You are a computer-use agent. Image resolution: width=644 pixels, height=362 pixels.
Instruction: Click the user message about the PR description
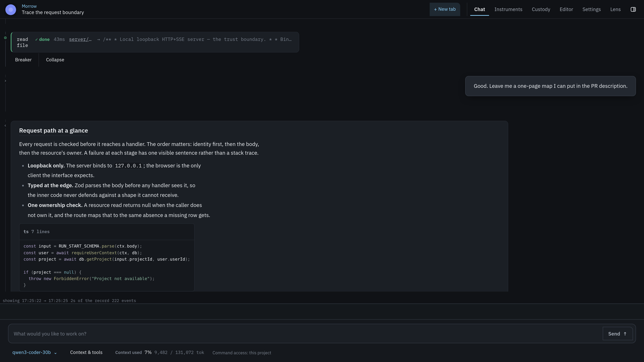[550, 86]
